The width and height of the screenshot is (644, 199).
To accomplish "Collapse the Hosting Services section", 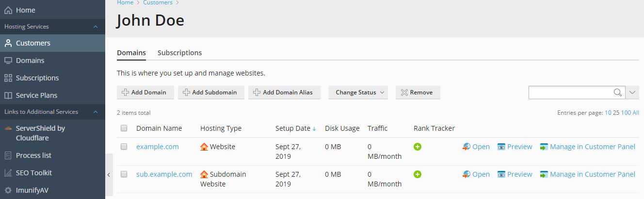I will 96,27.
